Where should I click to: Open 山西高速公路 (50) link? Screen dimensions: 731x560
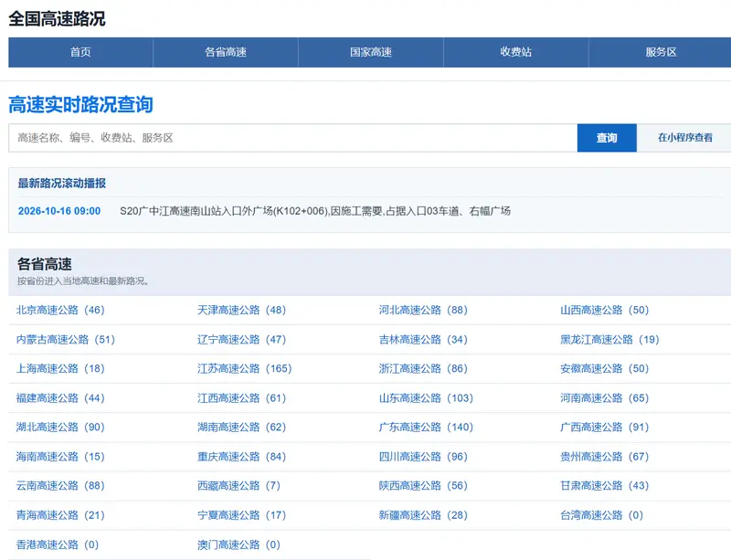604,310
